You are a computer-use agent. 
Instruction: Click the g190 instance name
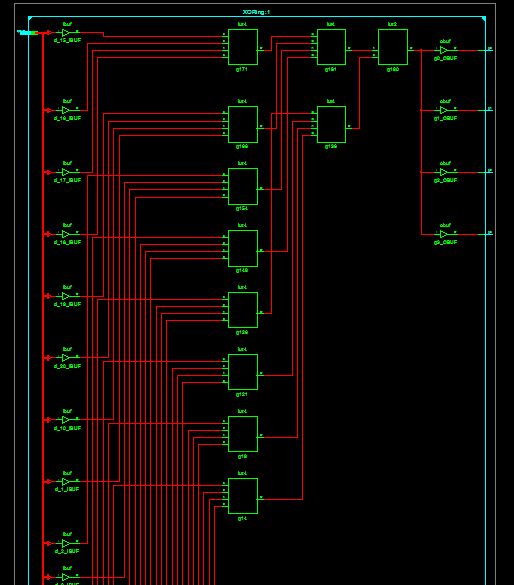(393, 69)
